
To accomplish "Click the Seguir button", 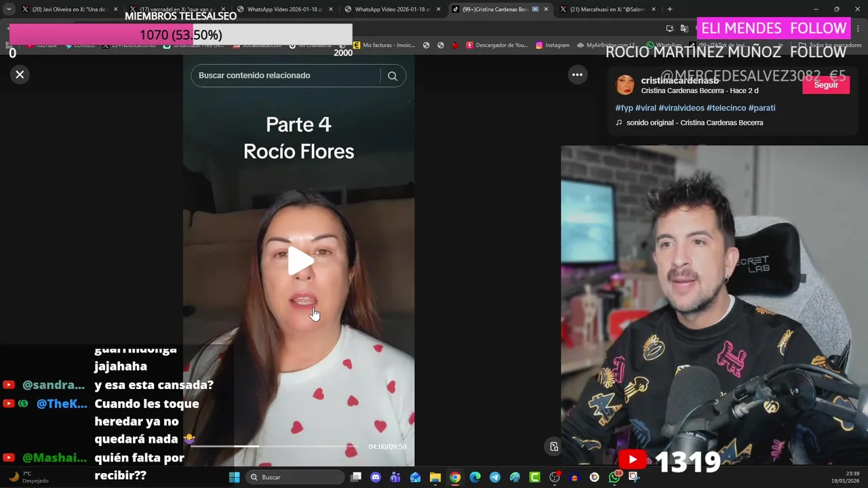I will (825, 85).
